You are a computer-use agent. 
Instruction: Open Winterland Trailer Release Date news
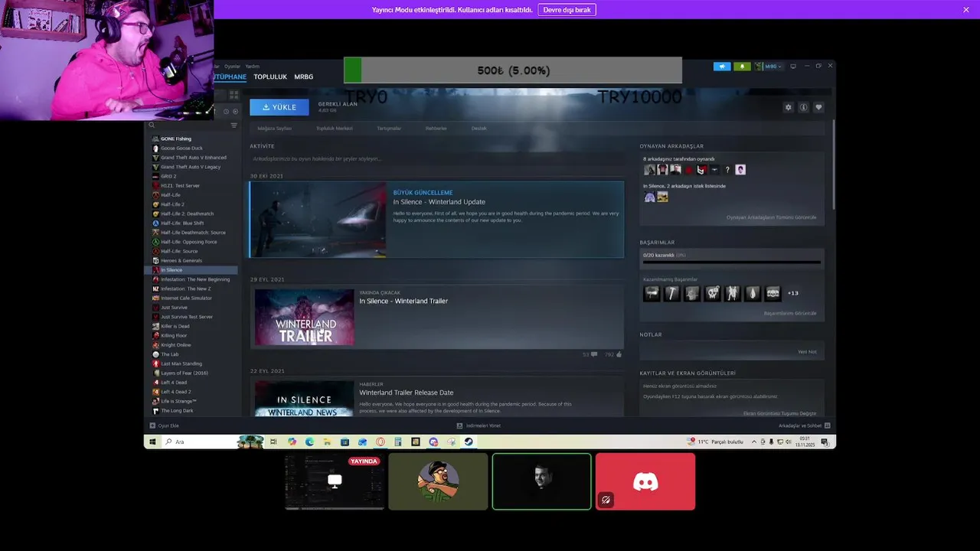(406, 393)
